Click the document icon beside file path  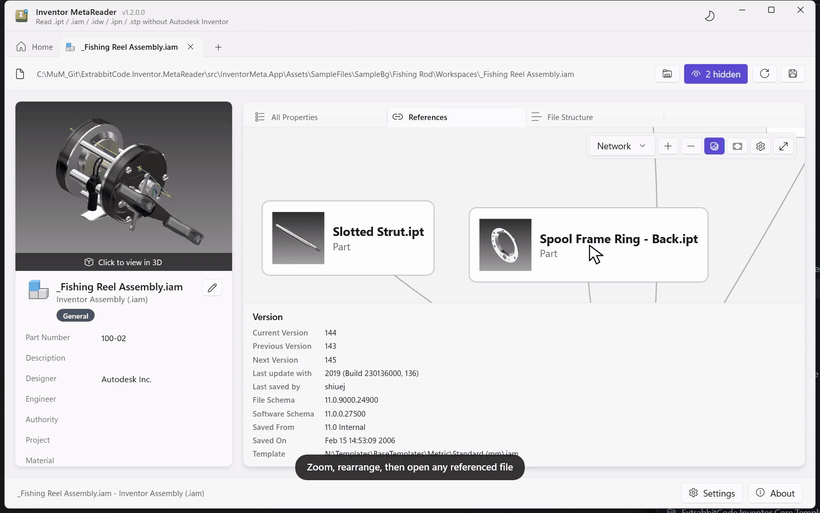click(x=20, y=74)
